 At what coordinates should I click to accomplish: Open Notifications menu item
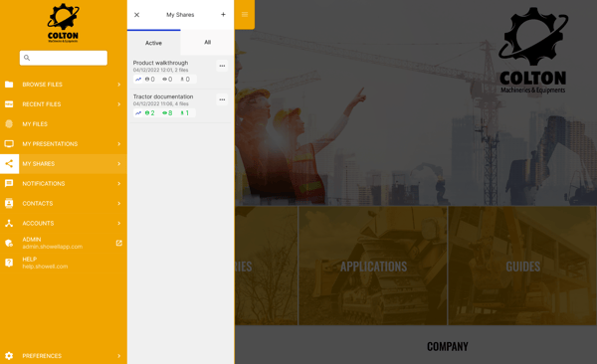click(x=64, y=184)
